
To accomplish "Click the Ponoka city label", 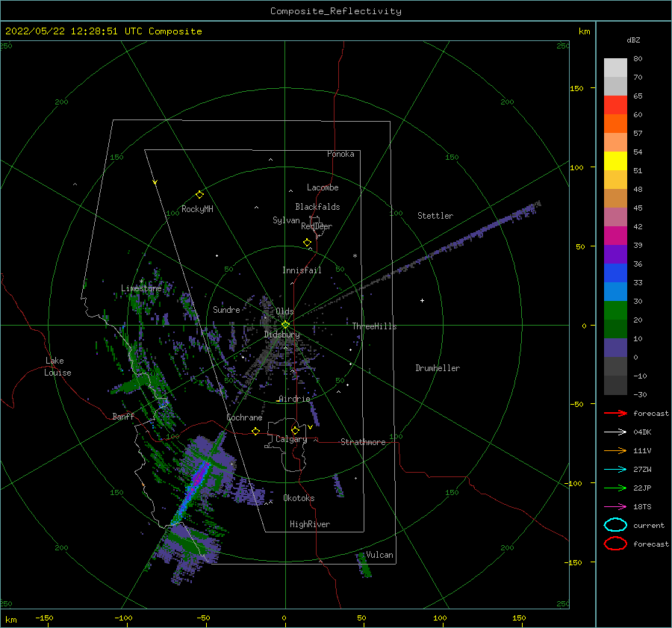I will pyautogui.click(x=340, y=154).
